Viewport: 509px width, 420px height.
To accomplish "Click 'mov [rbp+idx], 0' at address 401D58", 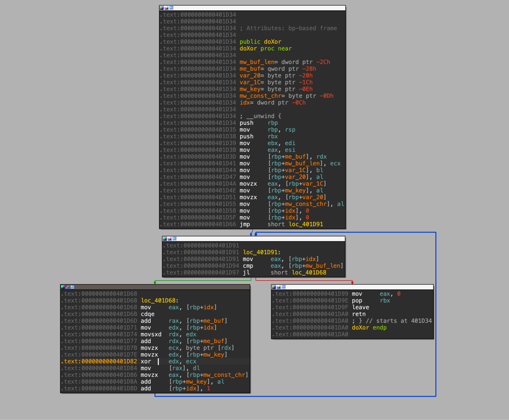I will pos(274,211).
